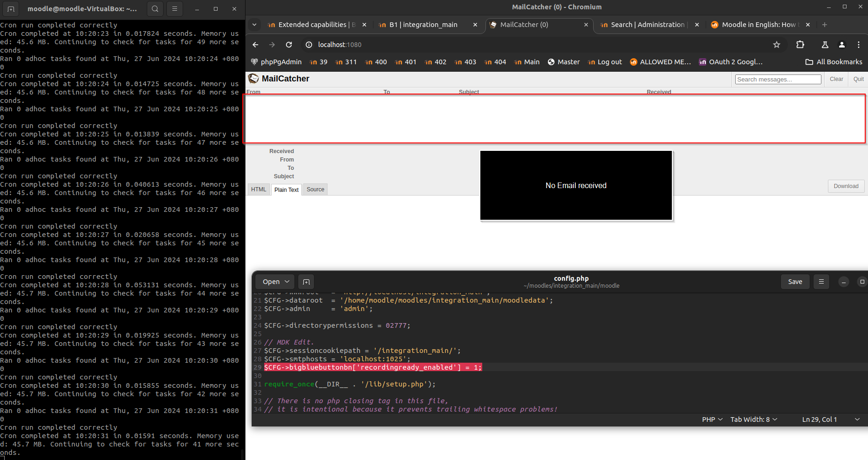Open the terminal search icon

click(155, 9)
